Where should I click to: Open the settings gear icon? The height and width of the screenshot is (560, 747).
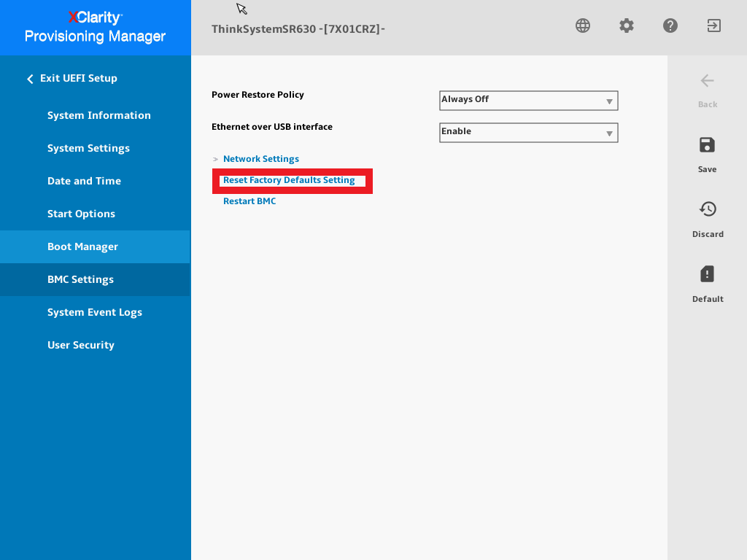click(627, 26)
